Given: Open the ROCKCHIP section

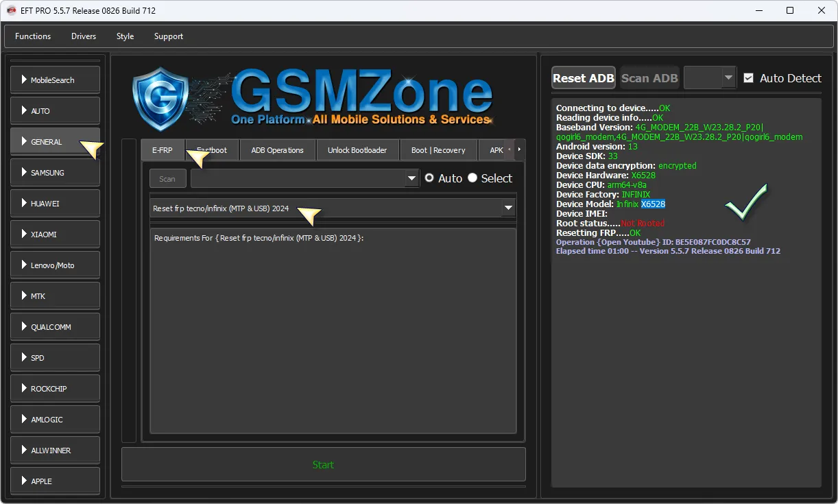Looking at the screenshot, I should coord(55,388).
